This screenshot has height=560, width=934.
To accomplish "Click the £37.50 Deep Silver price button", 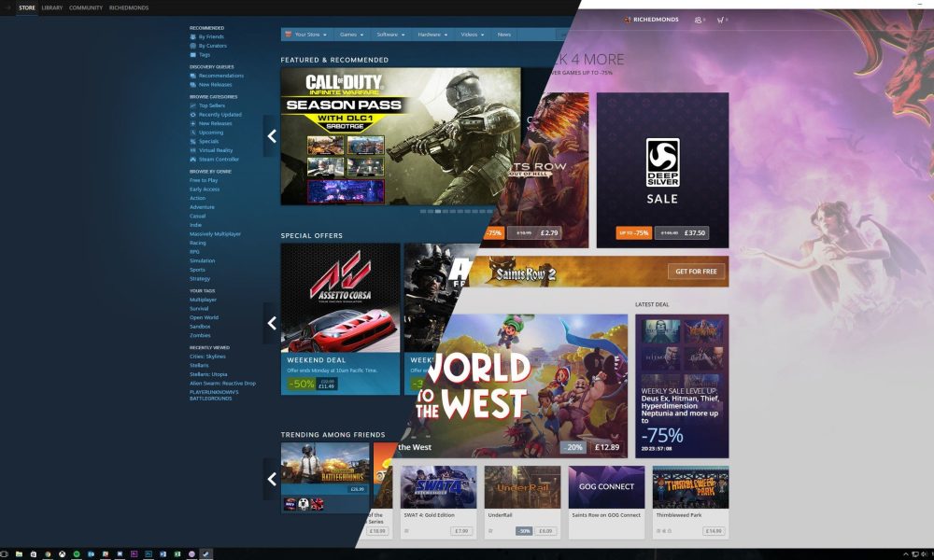I will tap(682, 232).
